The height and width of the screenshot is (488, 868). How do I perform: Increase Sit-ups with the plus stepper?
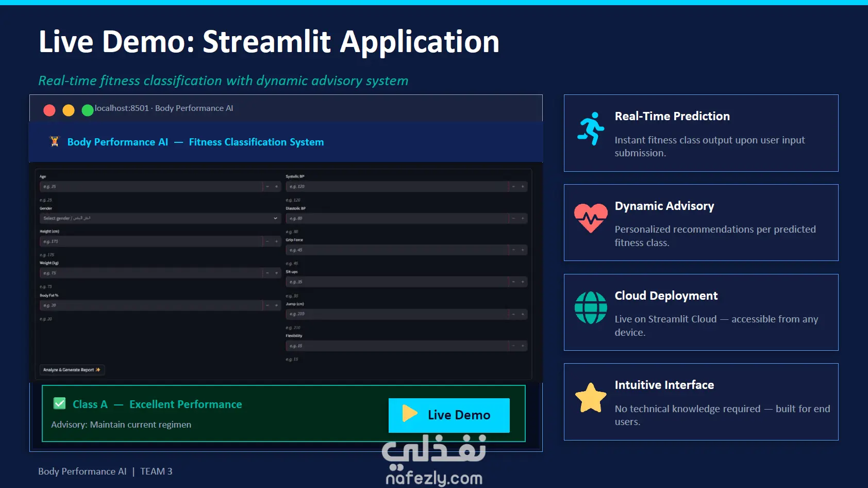(x=523, y=282)
